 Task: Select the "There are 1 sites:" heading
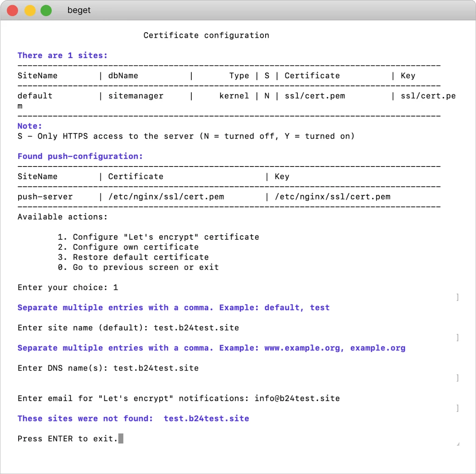[63, 55]
